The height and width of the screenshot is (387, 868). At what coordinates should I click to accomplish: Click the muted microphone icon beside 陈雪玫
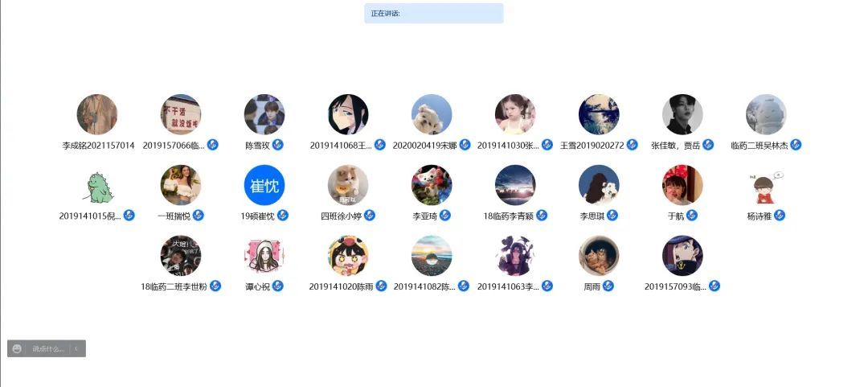[x=278, y=146]
